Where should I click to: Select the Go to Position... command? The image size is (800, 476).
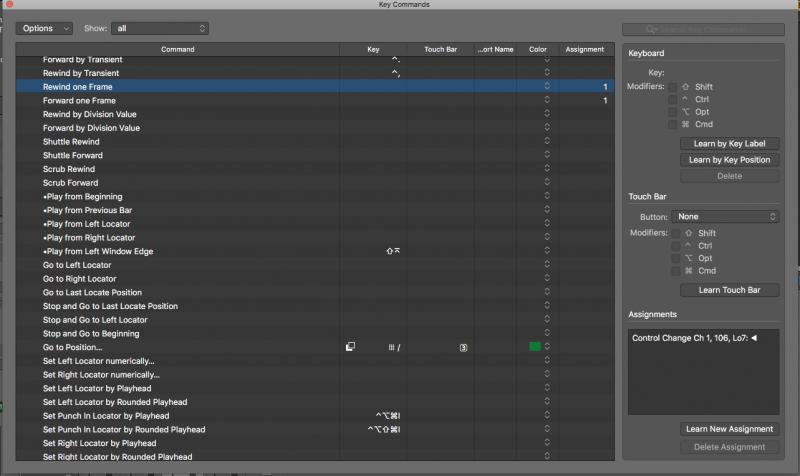[x=315, y=347]
